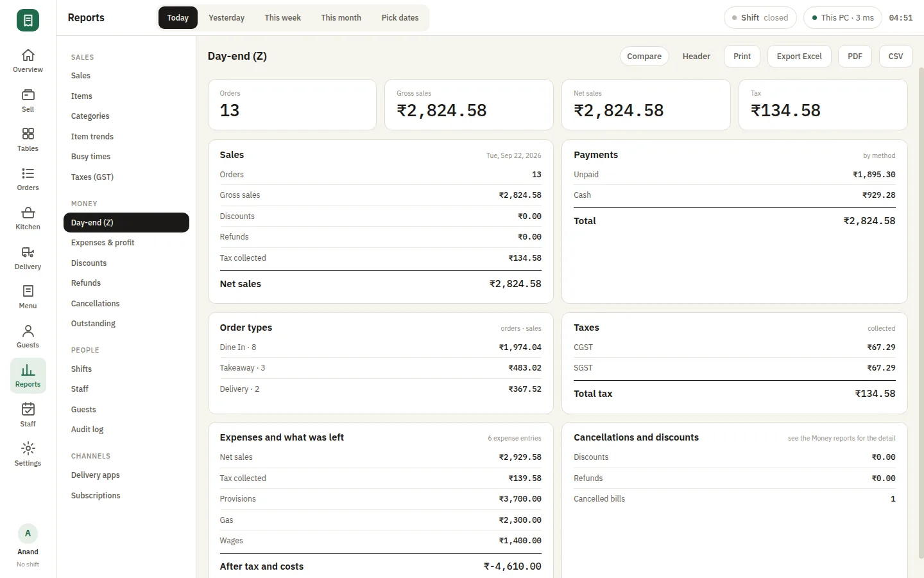Open the Delivery apps report

[126, 475]
